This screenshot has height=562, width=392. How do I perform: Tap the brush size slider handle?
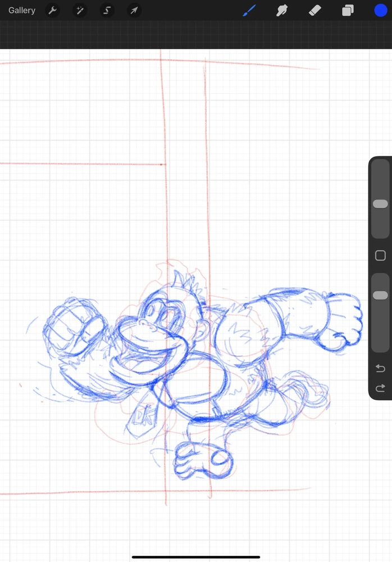[380, 203]
